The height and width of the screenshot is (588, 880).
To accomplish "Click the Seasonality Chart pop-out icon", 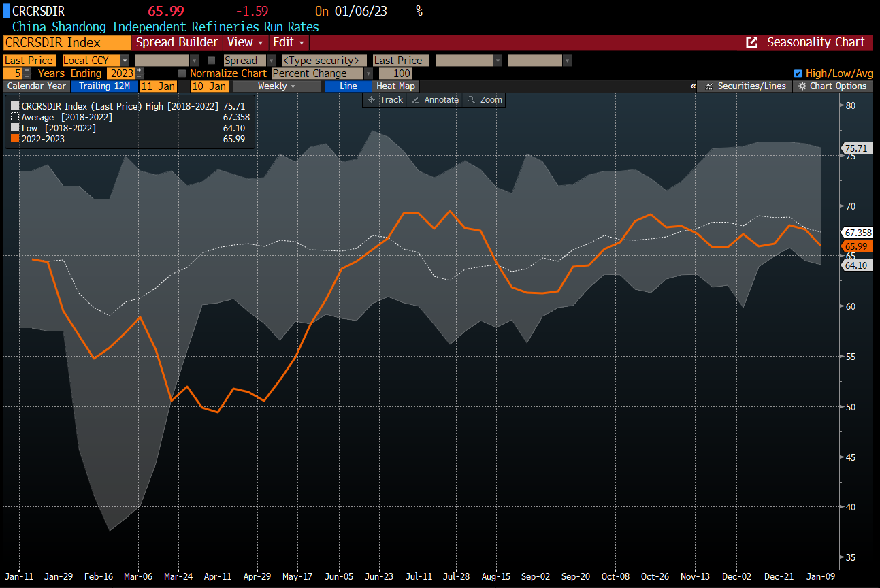I will pos(752,42).
